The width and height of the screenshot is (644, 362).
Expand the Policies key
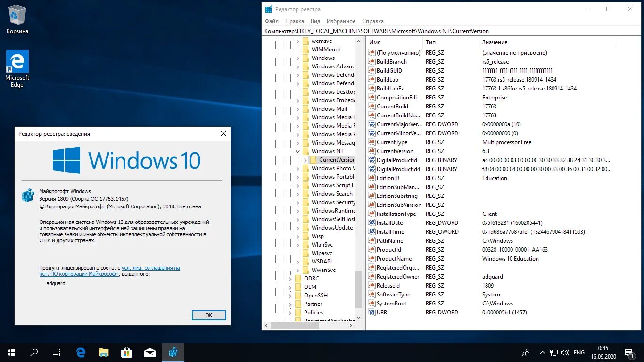[x=290, y=313]
